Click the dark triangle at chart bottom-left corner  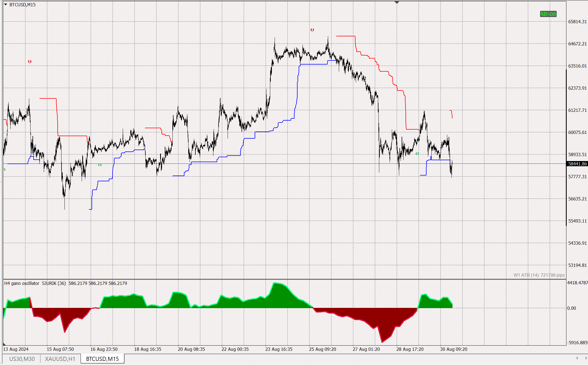(x=4, y=344)
